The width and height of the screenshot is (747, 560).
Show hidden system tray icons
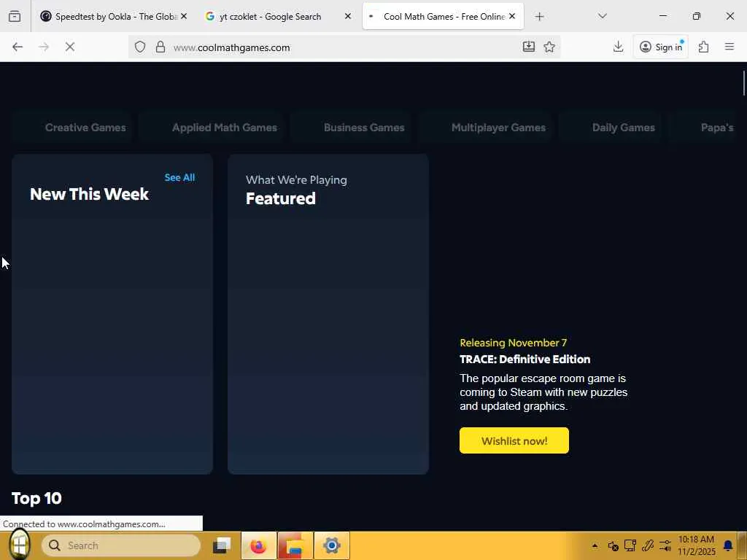595,545
